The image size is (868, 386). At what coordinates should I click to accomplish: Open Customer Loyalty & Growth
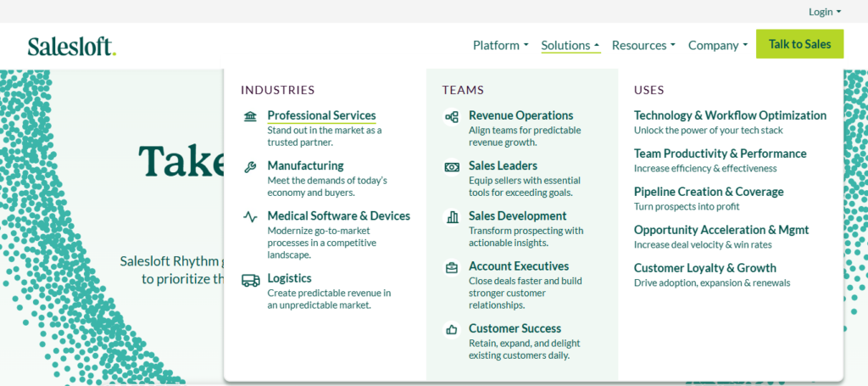click(704, 268)
